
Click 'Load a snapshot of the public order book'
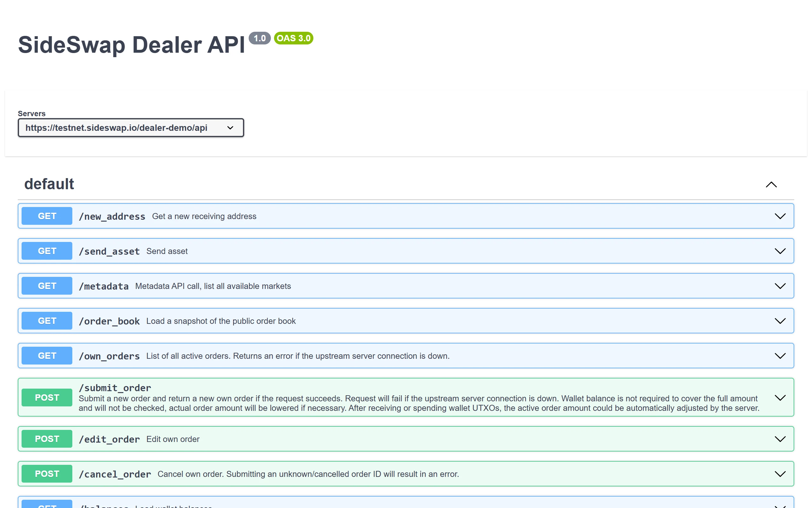coord(221,321)
